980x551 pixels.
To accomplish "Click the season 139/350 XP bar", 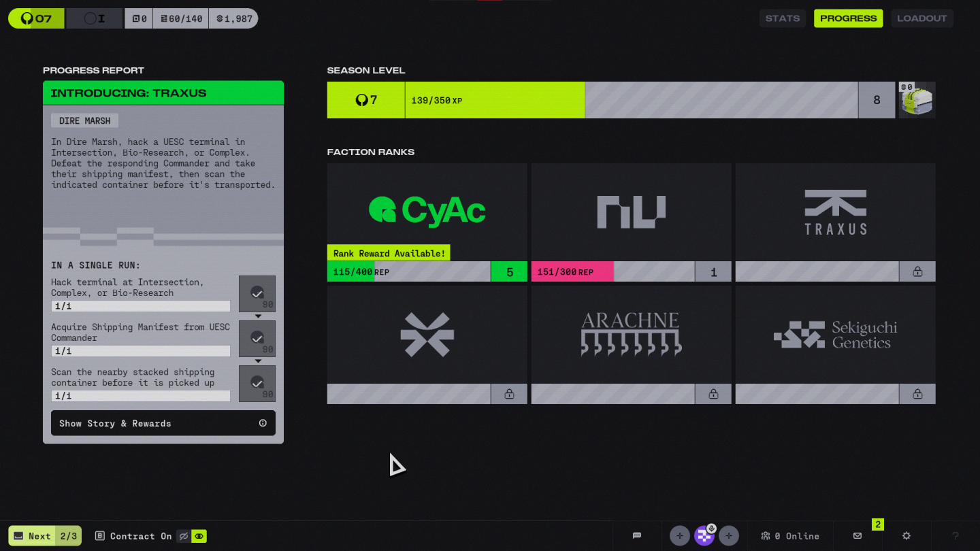I will (632, 100).
